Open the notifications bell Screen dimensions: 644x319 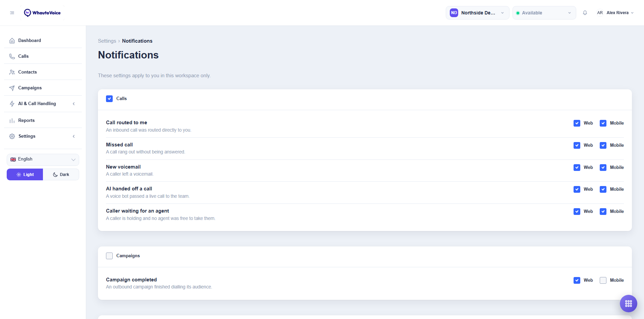point(585,13)
